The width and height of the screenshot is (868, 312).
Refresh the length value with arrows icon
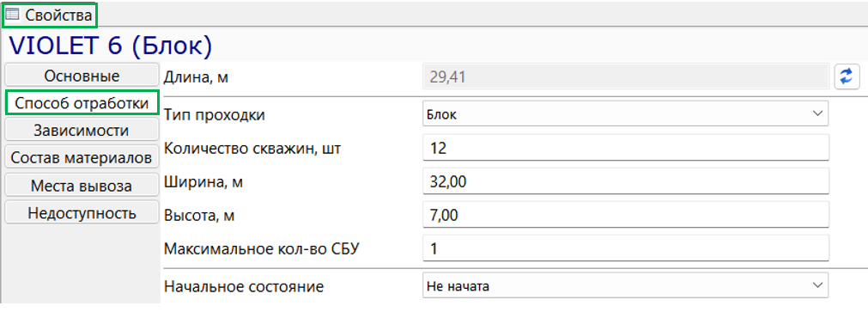coord(847,76)
